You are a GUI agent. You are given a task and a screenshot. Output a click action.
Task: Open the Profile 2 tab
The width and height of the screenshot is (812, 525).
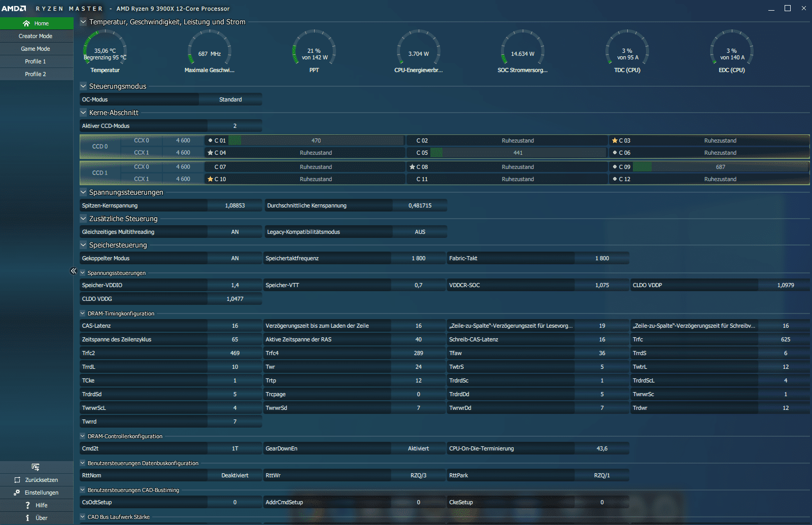37,74
